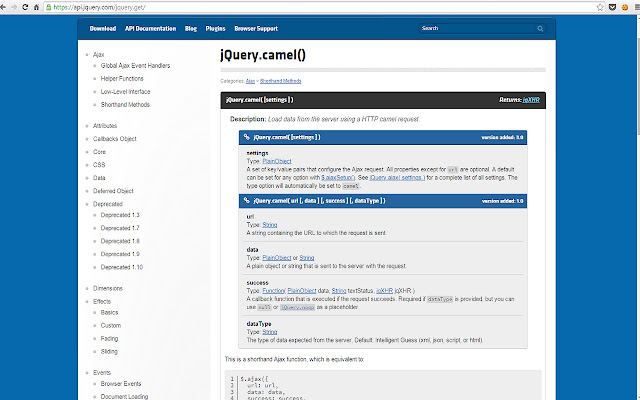The height and width of the screenshot is (400, 640).
Task: Open Basics under Effects
Action: (x=109, y=313)
